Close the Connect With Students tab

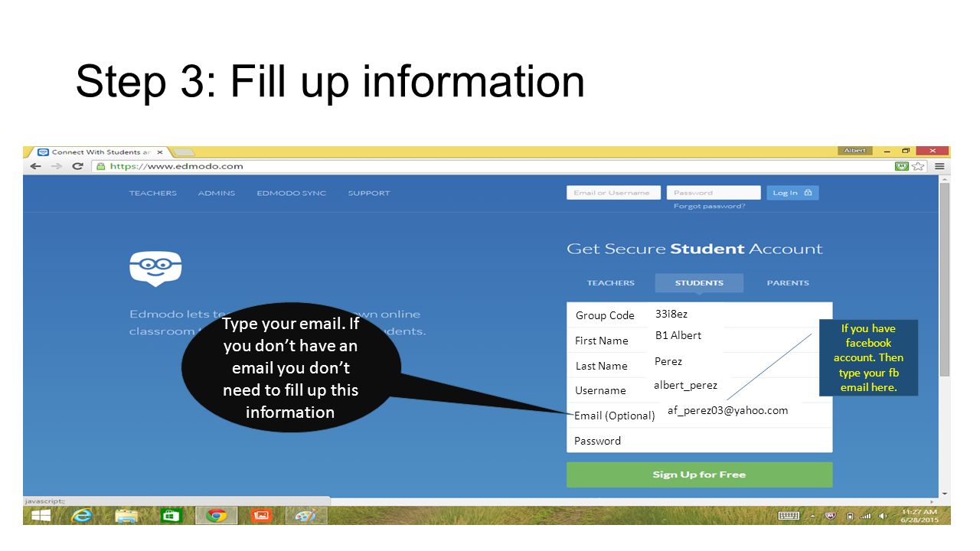click(159, 152)
